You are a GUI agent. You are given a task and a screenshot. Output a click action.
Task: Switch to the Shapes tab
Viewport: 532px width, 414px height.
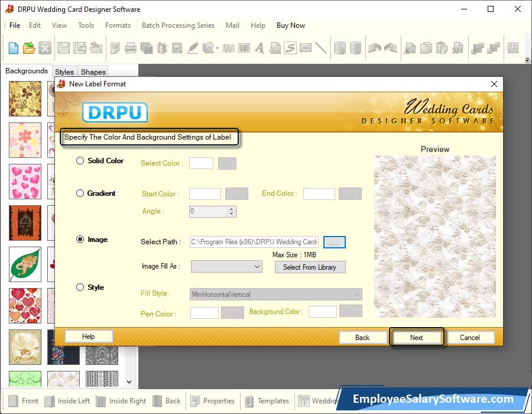(93, 72)
